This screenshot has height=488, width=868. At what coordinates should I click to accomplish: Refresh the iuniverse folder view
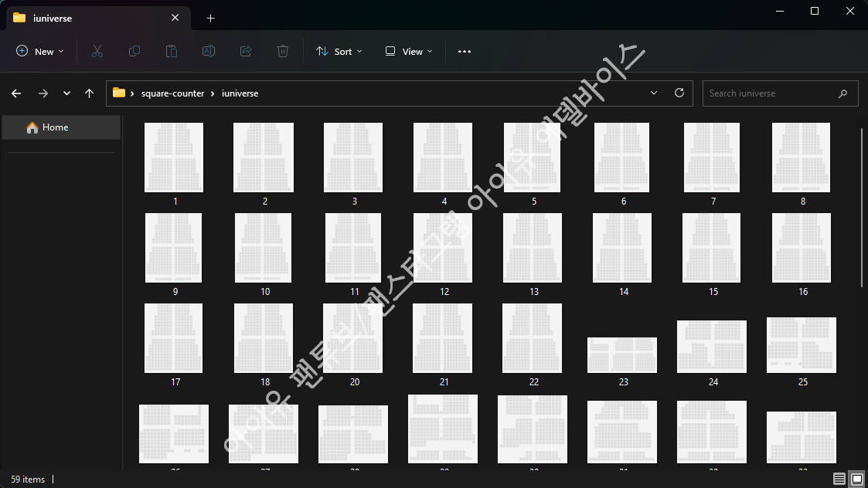point(679,93)
